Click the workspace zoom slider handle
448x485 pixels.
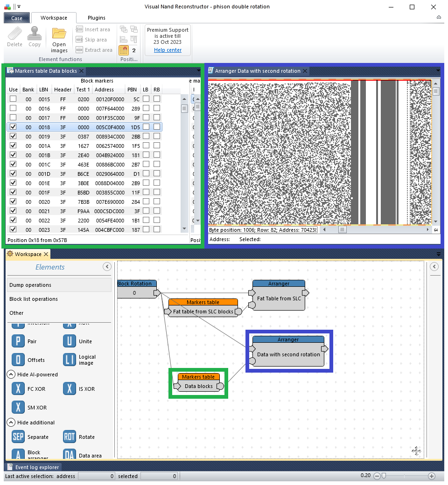pos(384,476)
